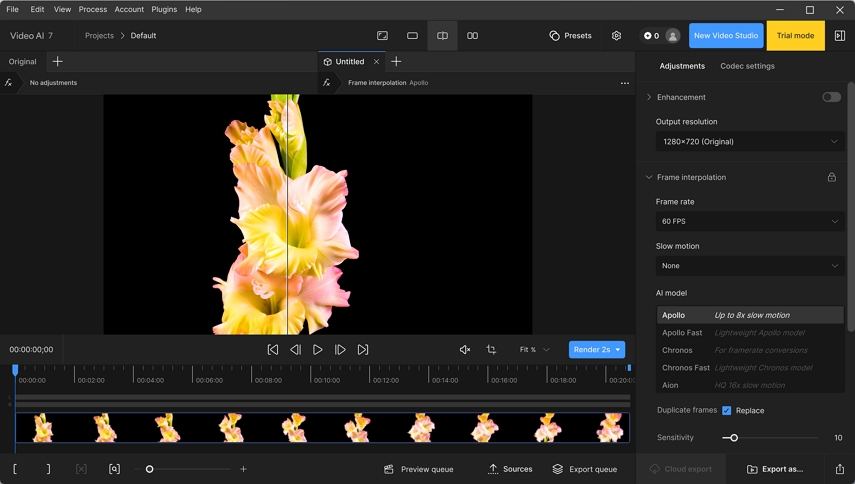Screen dimensions: 855x484
Task: Open the File menu
Action: pyautogui.click(x=13, y=9)
